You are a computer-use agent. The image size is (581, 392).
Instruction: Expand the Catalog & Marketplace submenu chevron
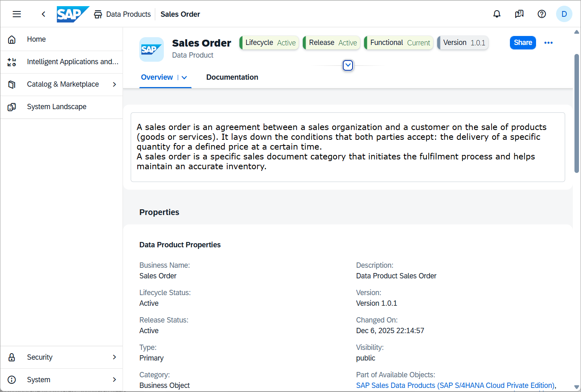(114, 84)
